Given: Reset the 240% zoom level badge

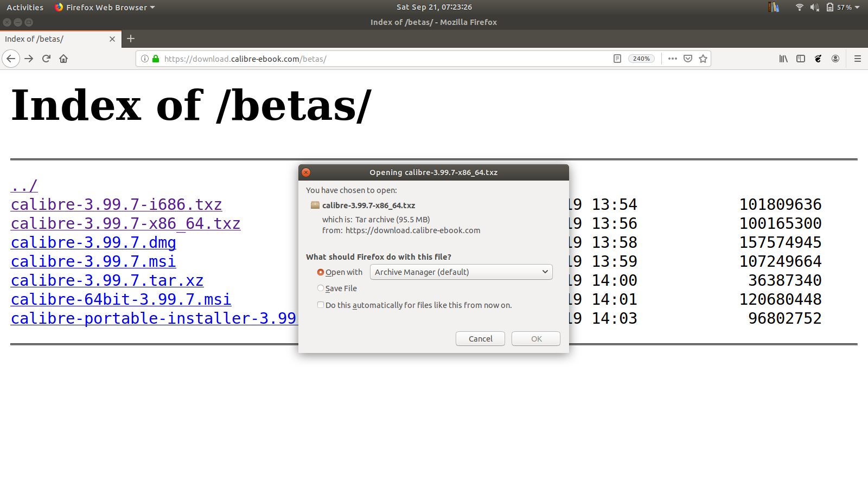Looking at the screenshot, I should [x=642, y=59].
